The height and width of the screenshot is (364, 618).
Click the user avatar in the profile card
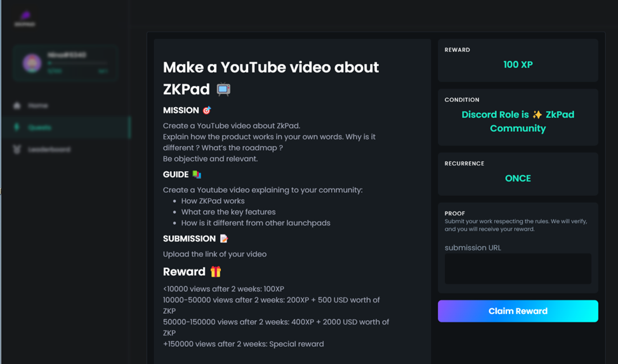(32, 63)
